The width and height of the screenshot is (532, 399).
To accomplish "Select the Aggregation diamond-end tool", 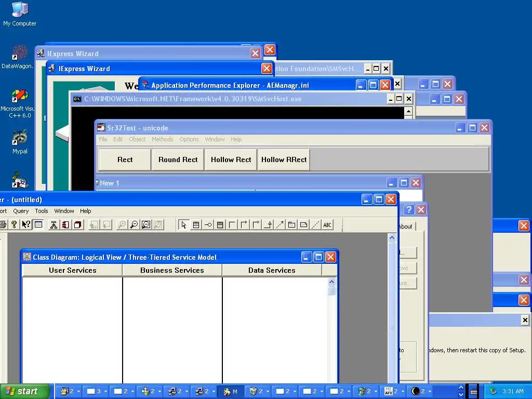I will click(256, 224).
